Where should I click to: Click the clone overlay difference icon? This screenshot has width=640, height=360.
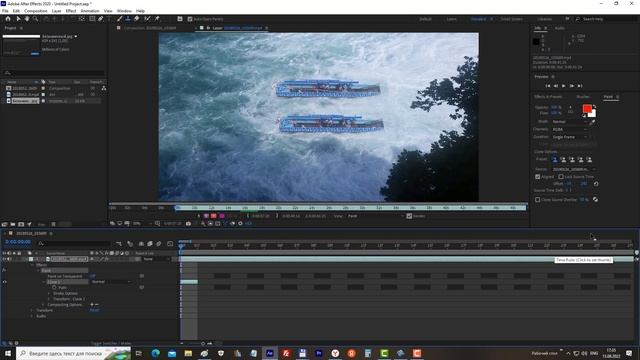click(596, 200)
